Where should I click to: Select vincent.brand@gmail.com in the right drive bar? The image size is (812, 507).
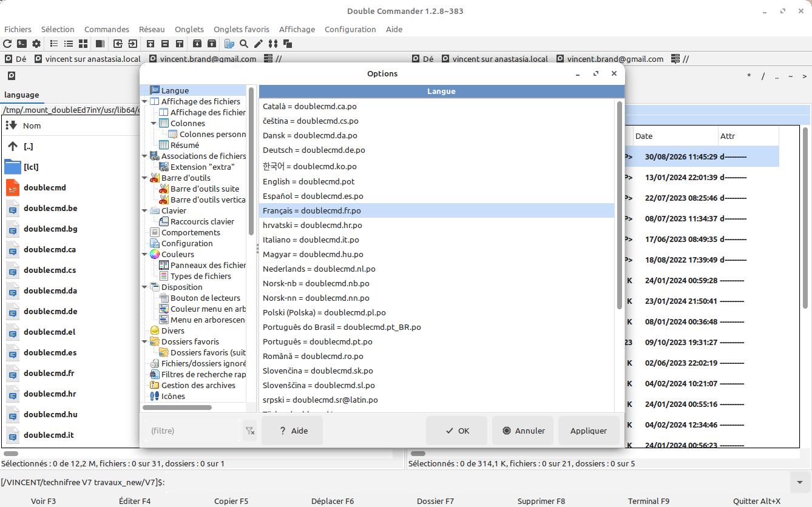click(610, 59)
